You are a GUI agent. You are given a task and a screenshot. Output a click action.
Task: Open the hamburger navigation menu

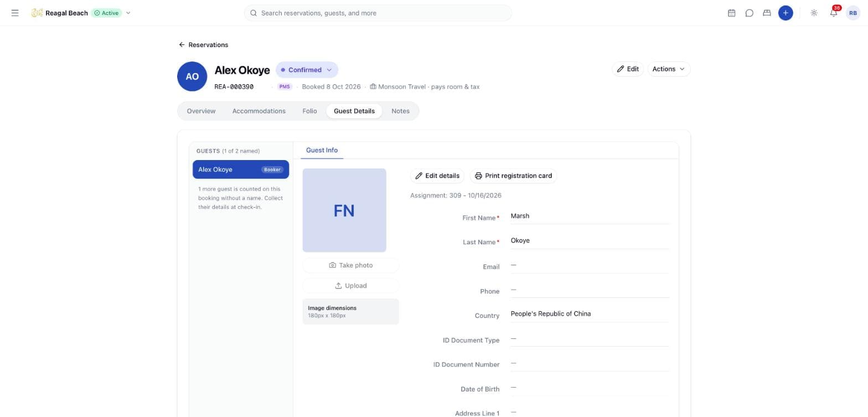pos(15,13)
